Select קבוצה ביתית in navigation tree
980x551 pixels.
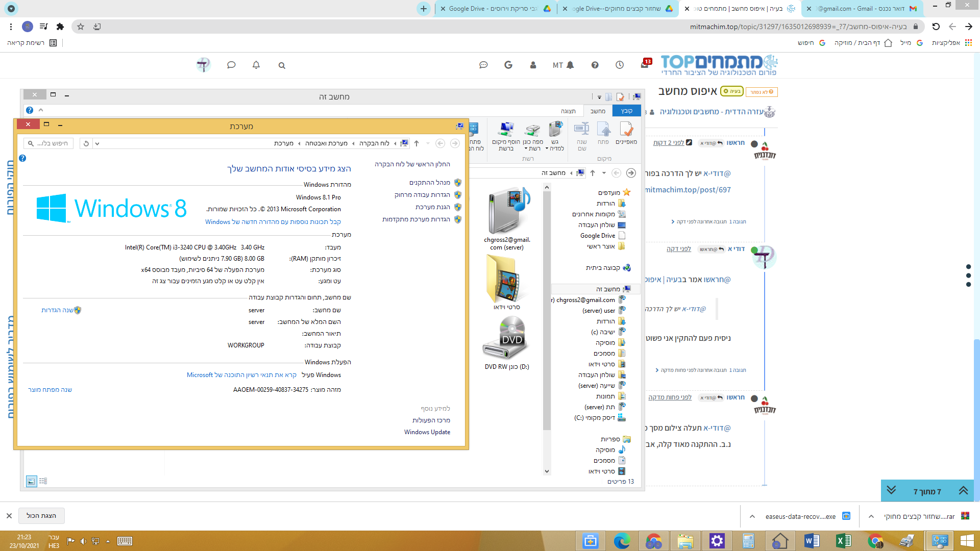pyautogui.click(x=608, y=267)
